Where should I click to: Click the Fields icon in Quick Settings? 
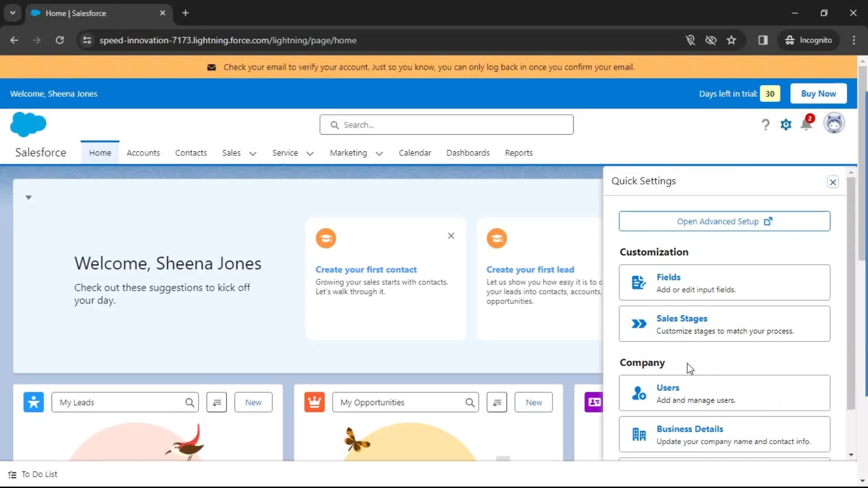point(639,282)
